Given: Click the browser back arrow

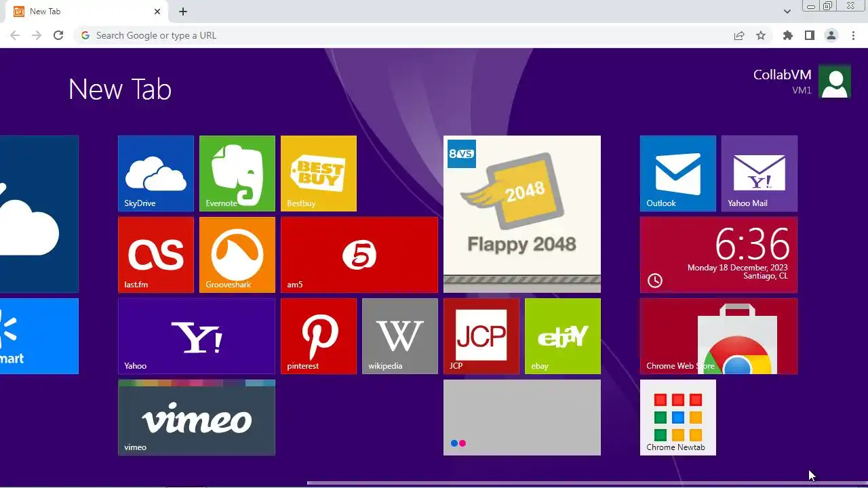Looking at the screenshot, I should point(15,35).
